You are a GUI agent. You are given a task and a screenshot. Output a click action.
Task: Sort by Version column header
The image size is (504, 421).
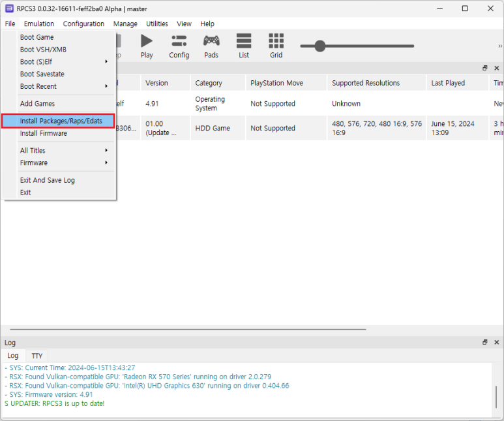pos(165,83)
